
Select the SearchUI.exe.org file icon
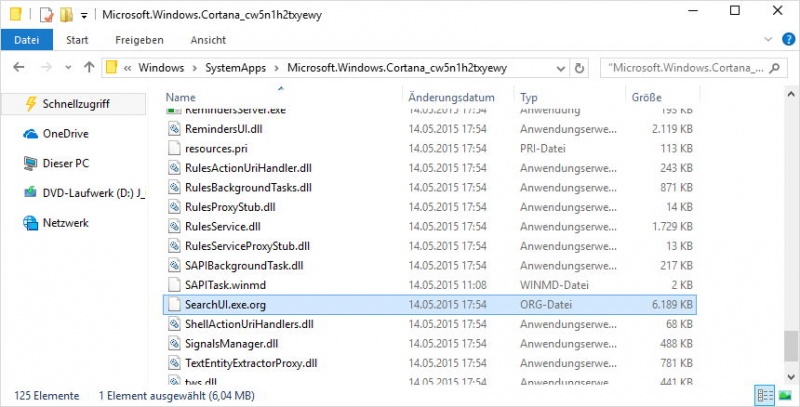[x=175, y=304]
